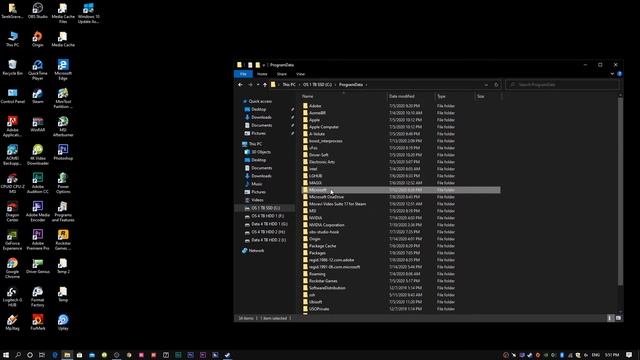640x360 pixels.
Task: Select Driver Genius desktop icon
Action: 38,266
